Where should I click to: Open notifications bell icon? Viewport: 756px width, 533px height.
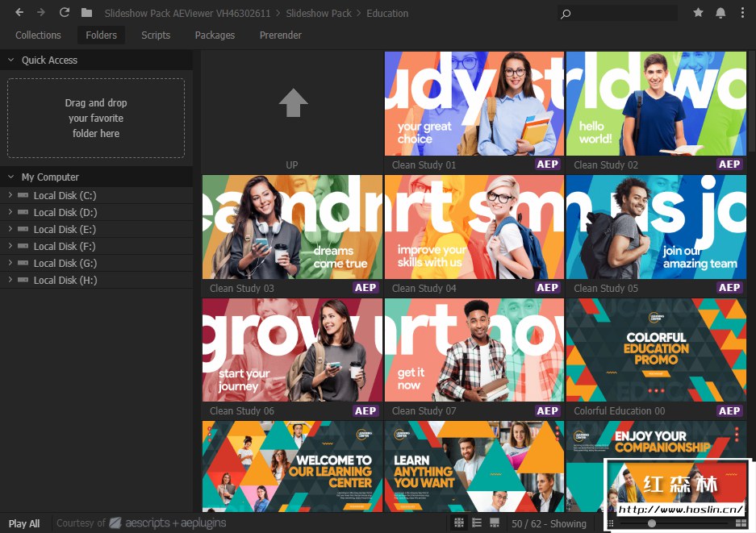click(x=720, y=13)
